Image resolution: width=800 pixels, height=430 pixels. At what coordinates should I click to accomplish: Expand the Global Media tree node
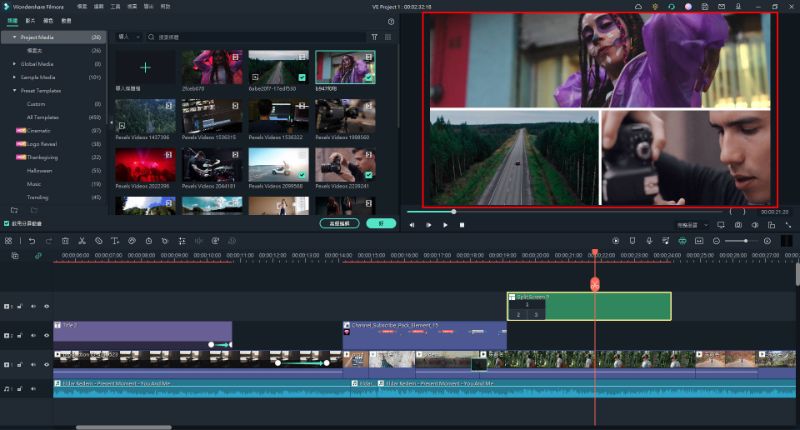pyautogui.click(x=14, y=64)
